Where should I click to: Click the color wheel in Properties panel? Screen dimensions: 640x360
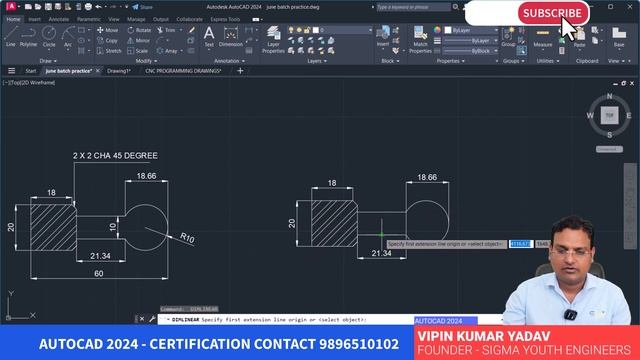[x=437, y=30]
